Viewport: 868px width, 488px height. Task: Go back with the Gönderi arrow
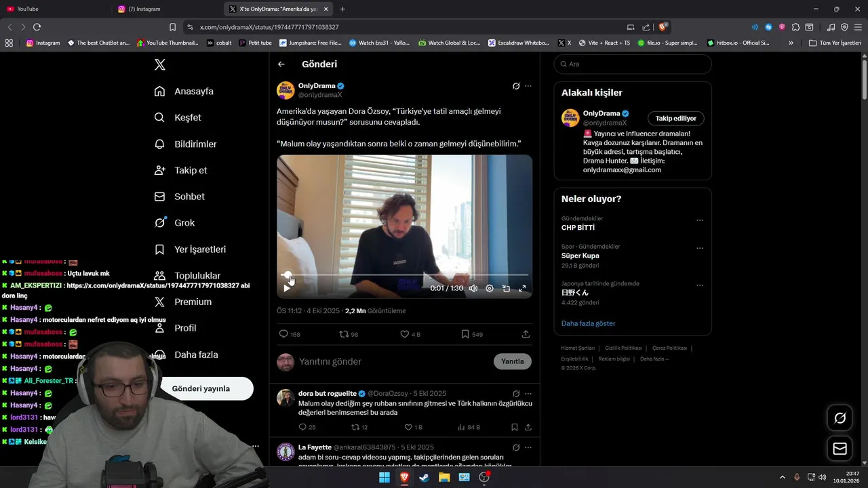tap(281, 64)
